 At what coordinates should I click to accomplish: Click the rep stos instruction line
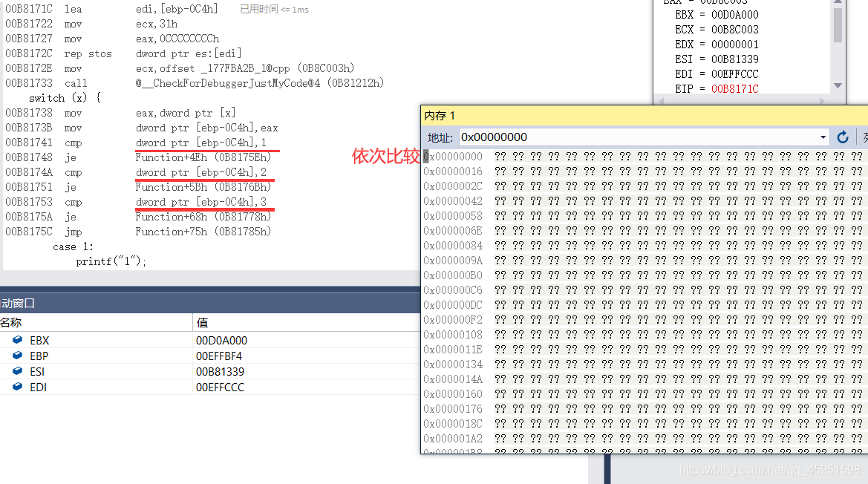[x=124, y=53]
